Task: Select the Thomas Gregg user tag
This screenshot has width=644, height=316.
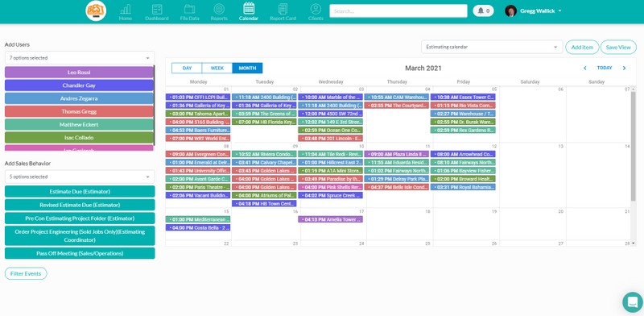Action: coord(79,111)
